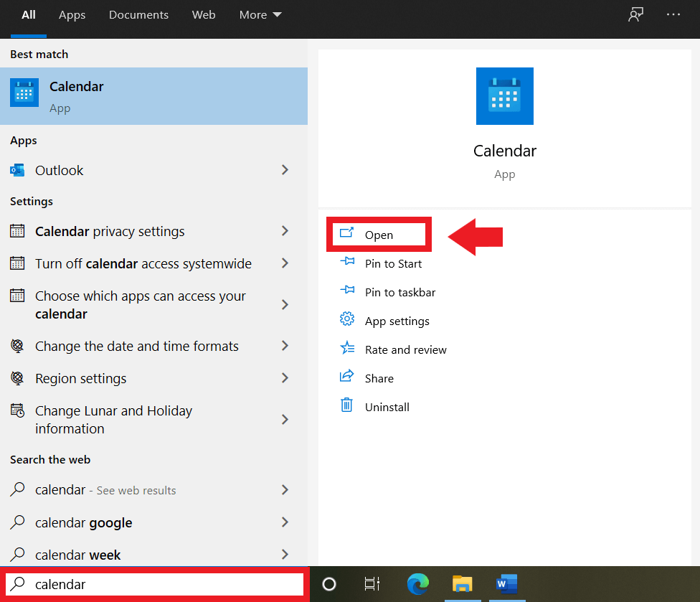700x602 pixels.
Task: Open the three-dot options menu
Action: (x=673, y=15)
